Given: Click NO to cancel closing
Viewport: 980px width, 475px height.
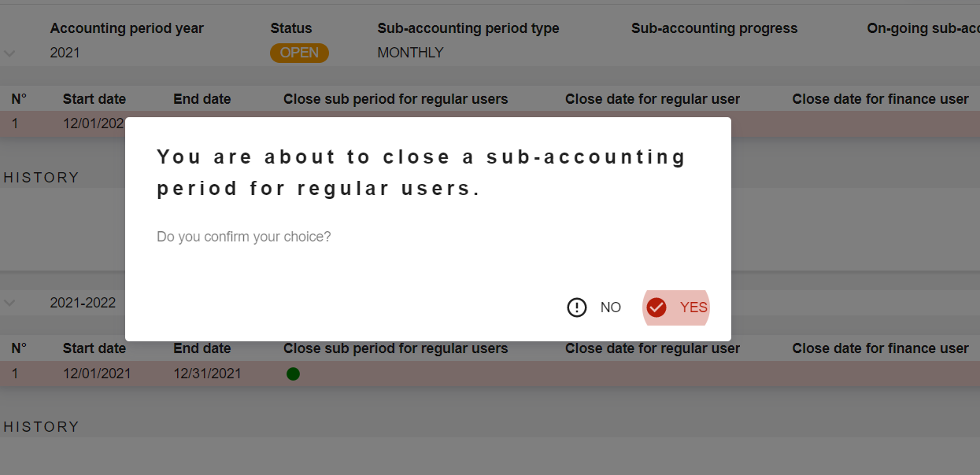Looking at the screenshot, I should click(610, 307).
